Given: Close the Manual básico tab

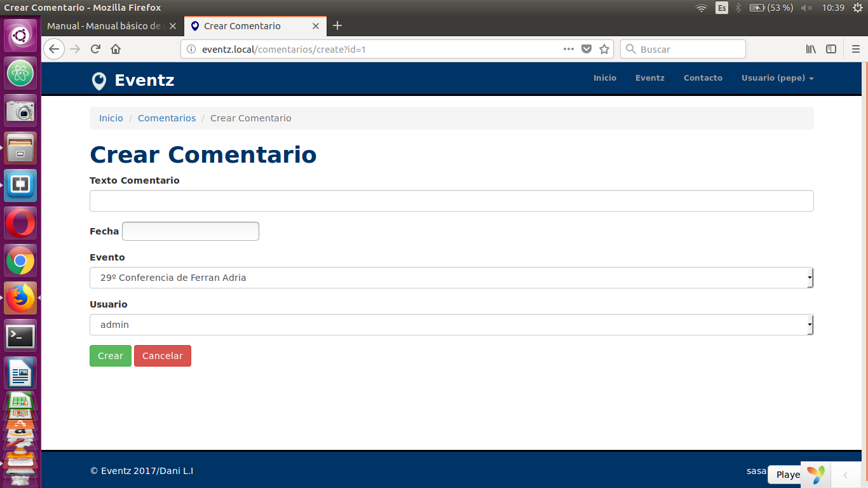Looking at the screenshot, I should tap(173, 26).
